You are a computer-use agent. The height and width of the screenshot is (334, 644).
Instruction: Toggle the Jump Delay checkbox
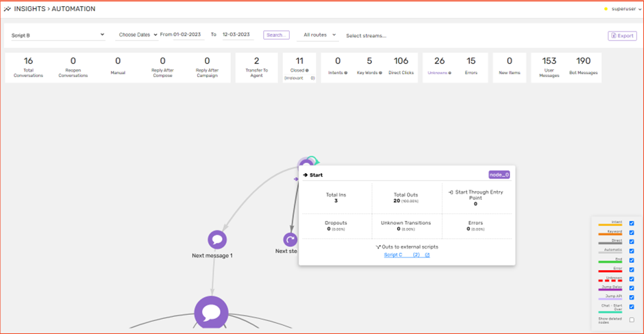632,288
